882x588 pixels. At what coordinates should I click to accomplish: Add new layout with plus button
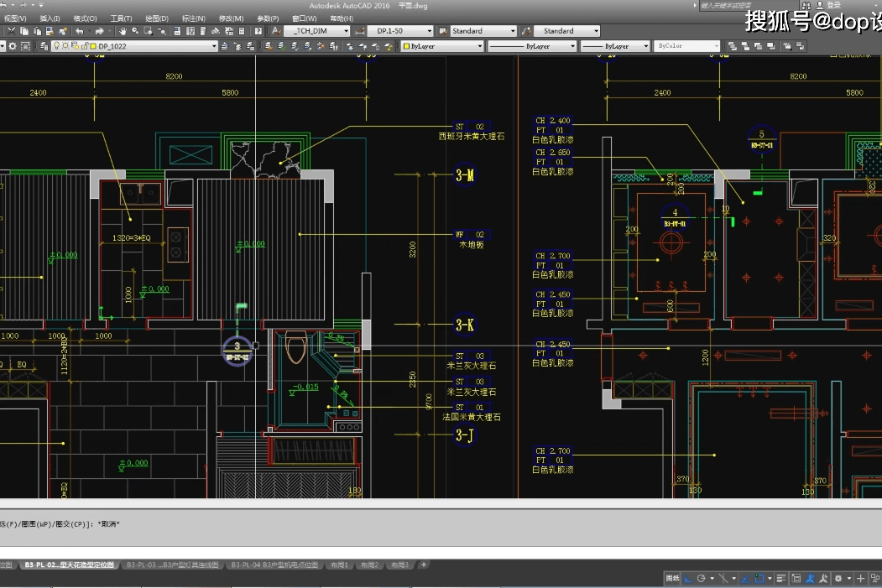424,565
